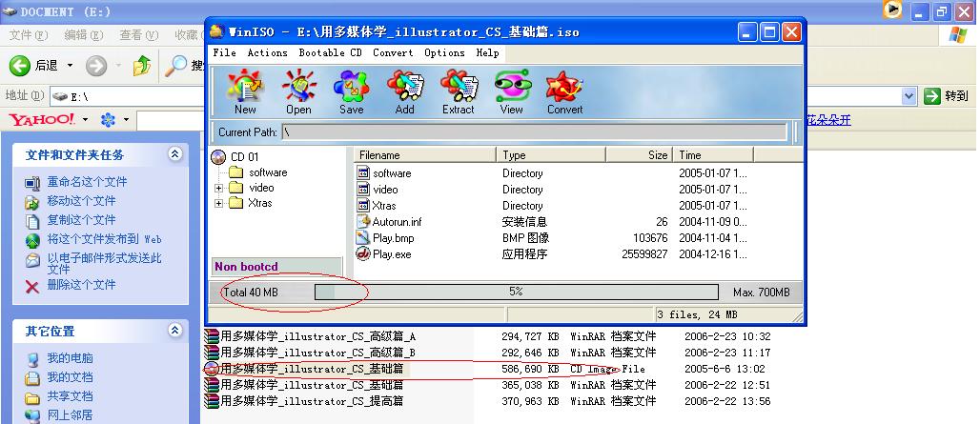This screenshot has width=980, height=424.
Task: Click the blue flower icon on Yahoo toolbar
Action: tap(108, 120)
